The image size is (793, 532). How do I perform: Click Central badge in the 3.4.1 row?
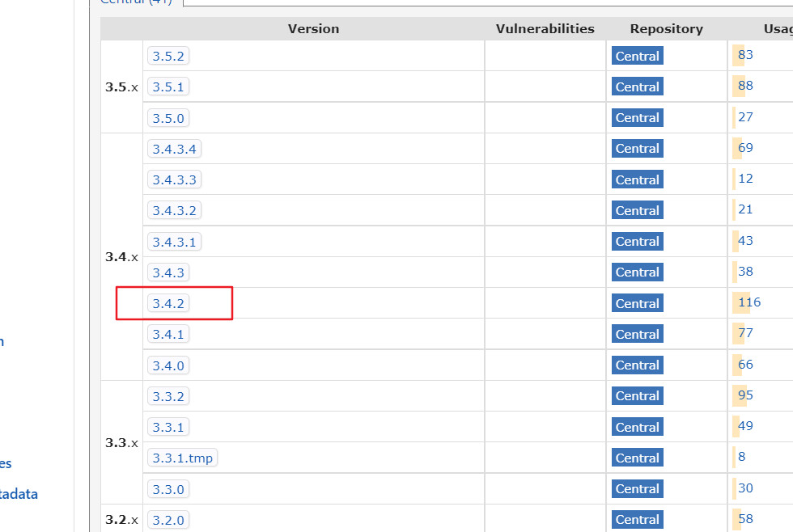(638, 334)
